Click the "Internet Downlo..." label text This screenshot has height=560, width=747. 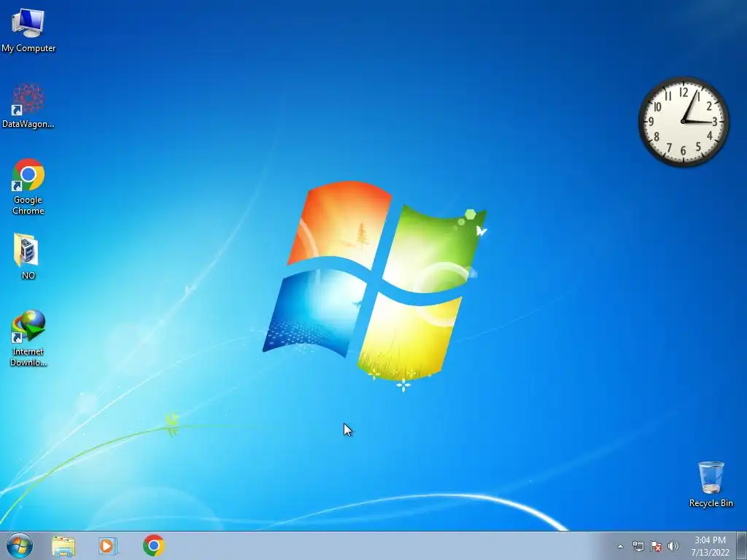(28, 357)
